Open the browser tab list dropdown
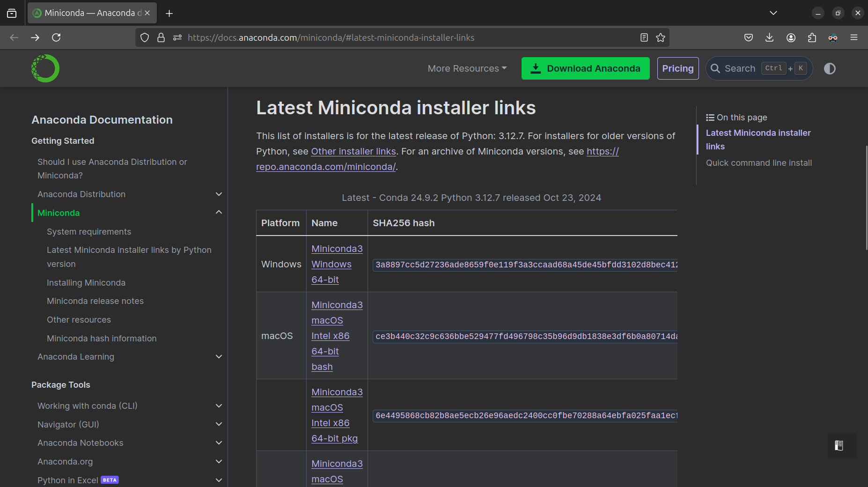Screen dimensions: 868x487 point(773,13)
